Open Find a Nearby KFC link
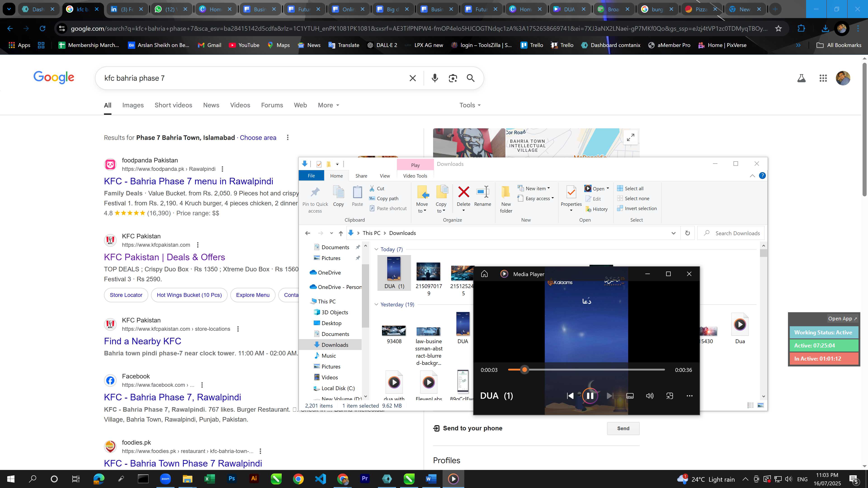This screenshot has height=488, width=868. click(x=143, y=342)
